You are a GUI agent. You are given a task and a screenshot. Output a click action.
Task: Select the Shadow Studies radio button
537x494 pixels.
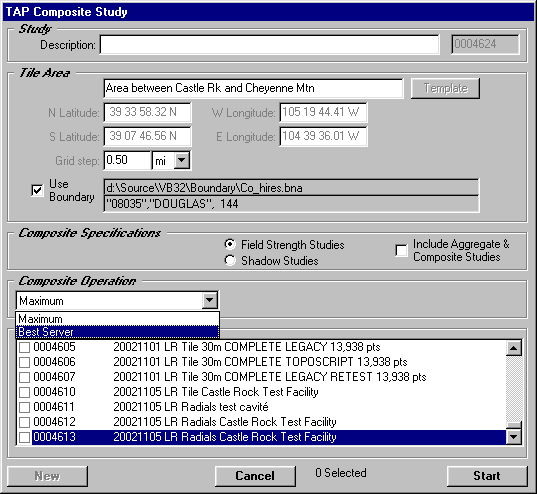[x=230, y=260]
